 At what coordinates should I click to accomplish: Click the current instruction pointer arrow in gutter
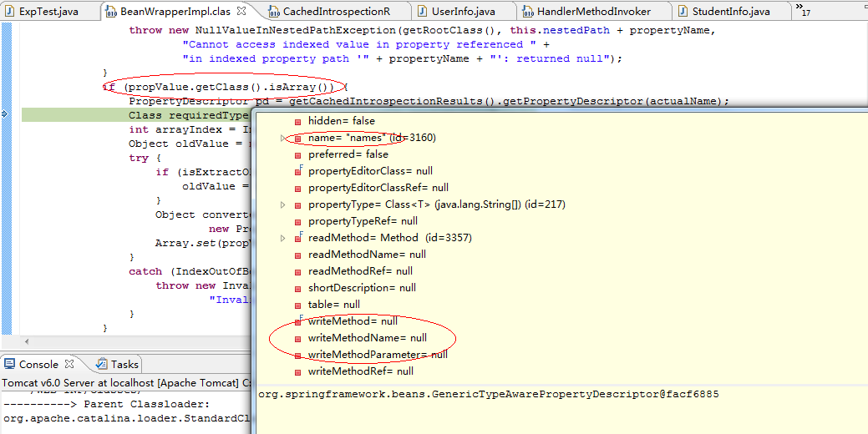point(5,114)
